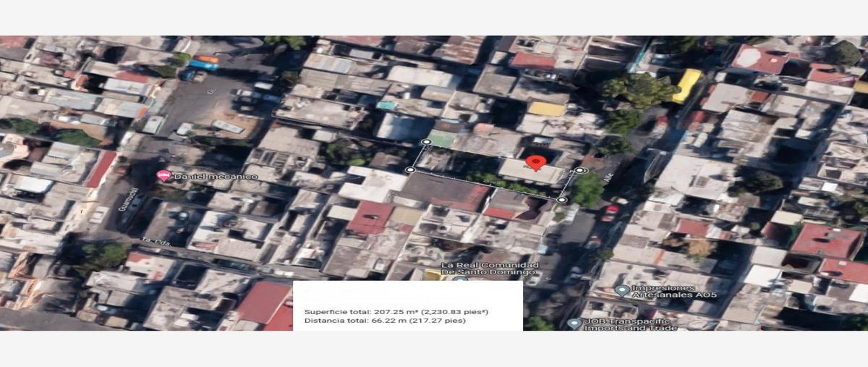The image size is (868, 367).
Task: Click the Superficie total measurement text
Action: click(396, 311)
